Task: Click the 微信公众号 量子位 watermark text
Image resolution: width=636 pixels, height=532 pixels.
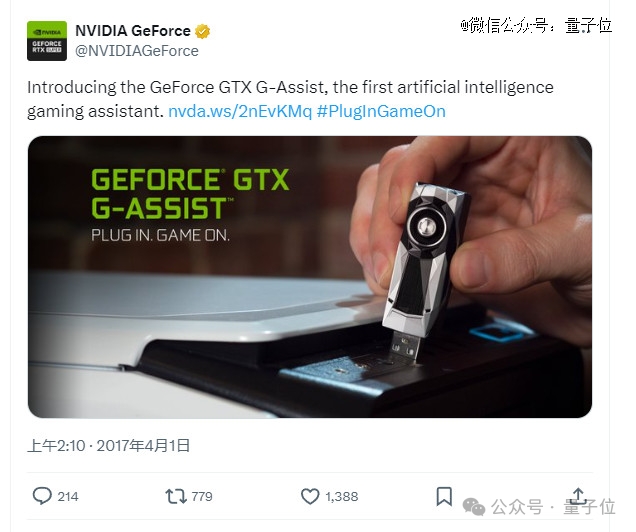Action: click(x=536, y=26)
